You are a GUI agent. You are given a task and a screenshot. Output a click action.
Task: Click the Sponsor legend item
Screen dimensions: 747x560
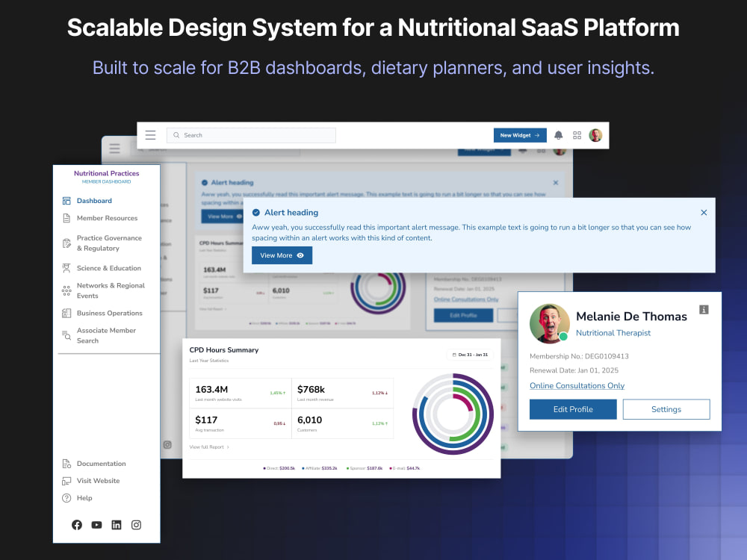click(365, 469)
